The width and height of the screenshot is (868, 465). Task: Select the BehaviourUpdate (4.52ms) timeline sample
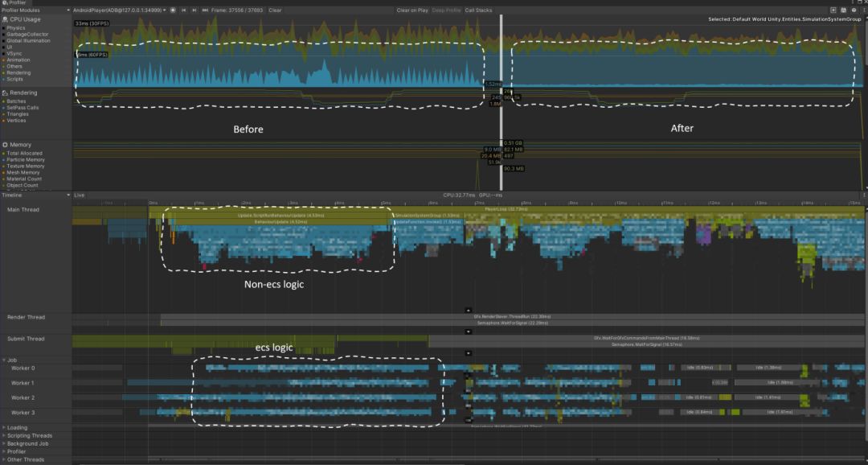281,222
